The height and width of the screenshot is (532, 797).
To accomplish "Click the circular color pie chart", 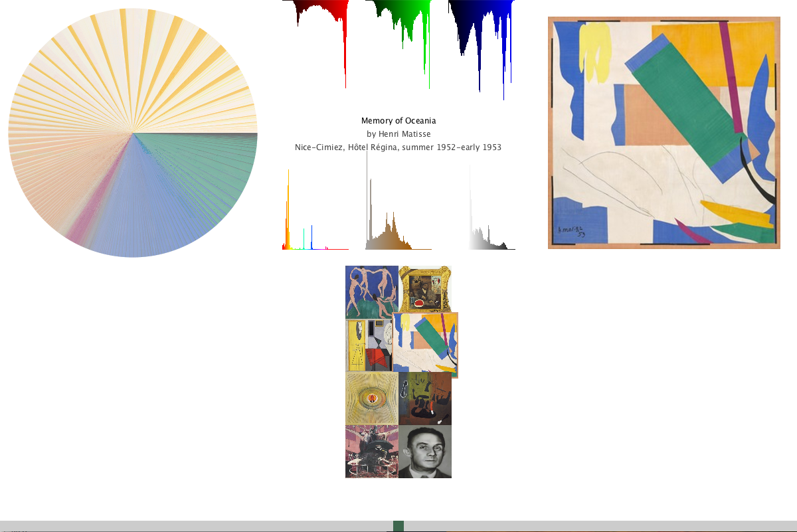I will pyautogui.click(x=133, y=133).
